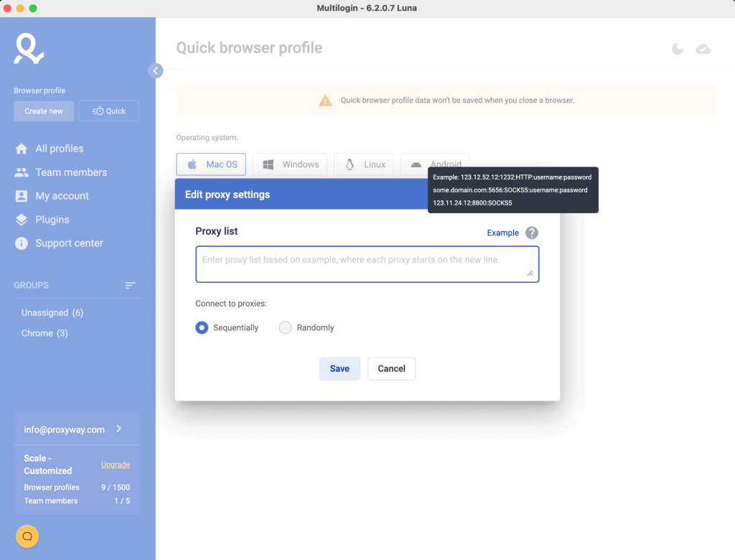Click the Browser profile sidebar label
The width and height of the screenshot is (735, 560).
click(39, 90)
